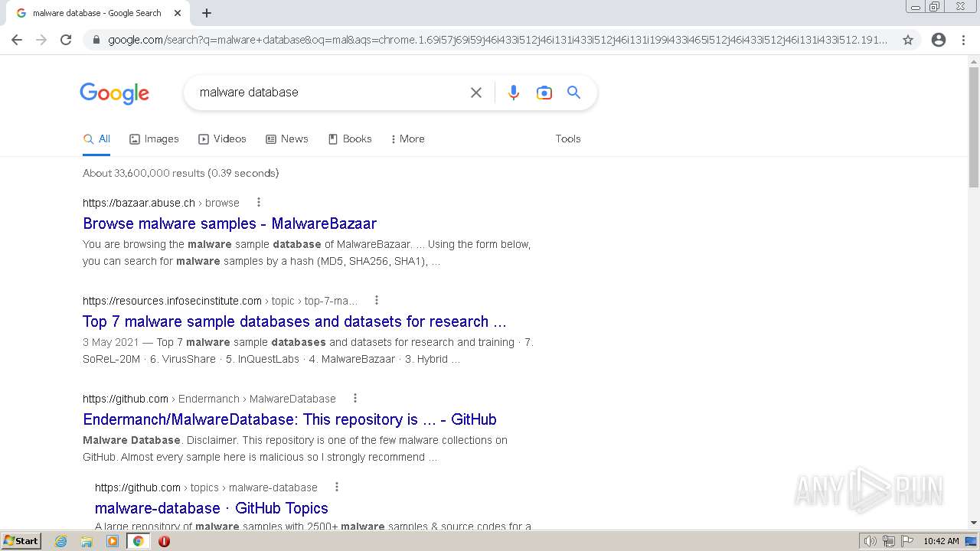Viewport: 980px width, 551px height.
Task: Open malware-database GitHub Topics link
Action: click(x=211, y=508)
